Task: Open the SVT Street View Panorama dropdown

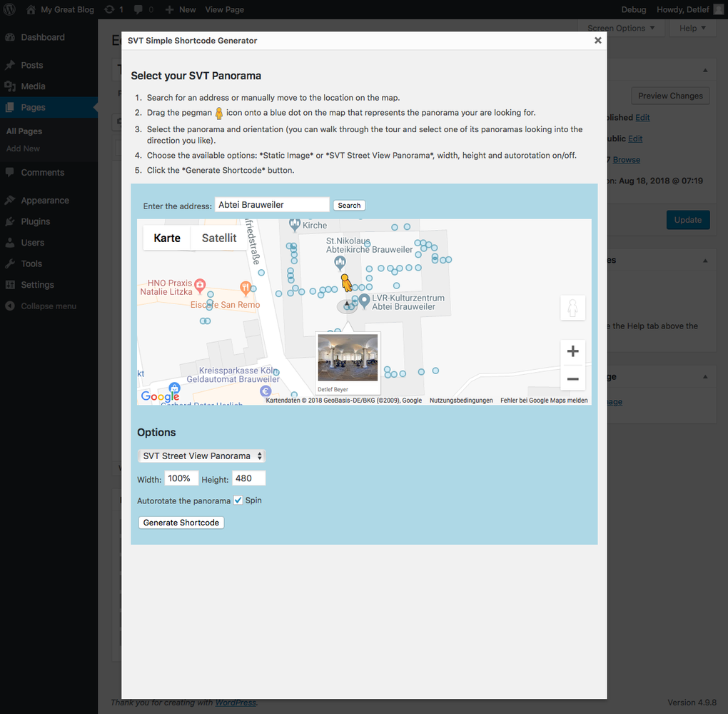Action: [201, 456]
